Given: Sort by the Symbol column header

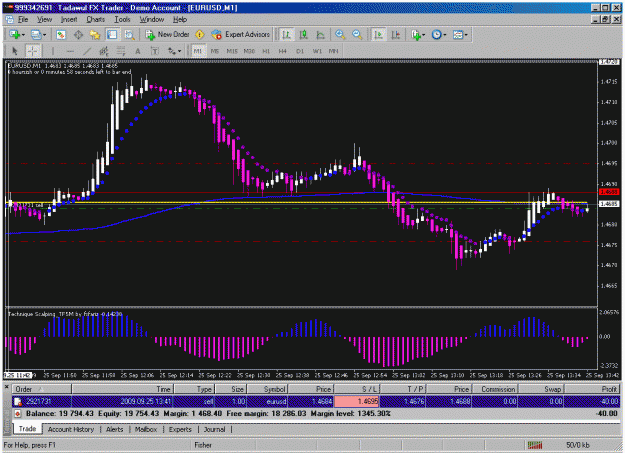Looking at the screenshot, I should click(267, 389).
